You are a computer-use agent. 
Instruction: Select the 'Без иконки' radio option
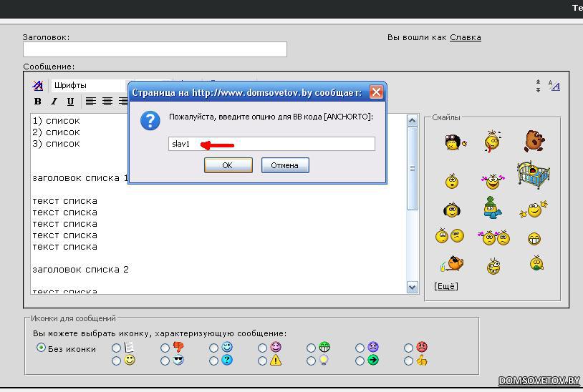[41, 348]
